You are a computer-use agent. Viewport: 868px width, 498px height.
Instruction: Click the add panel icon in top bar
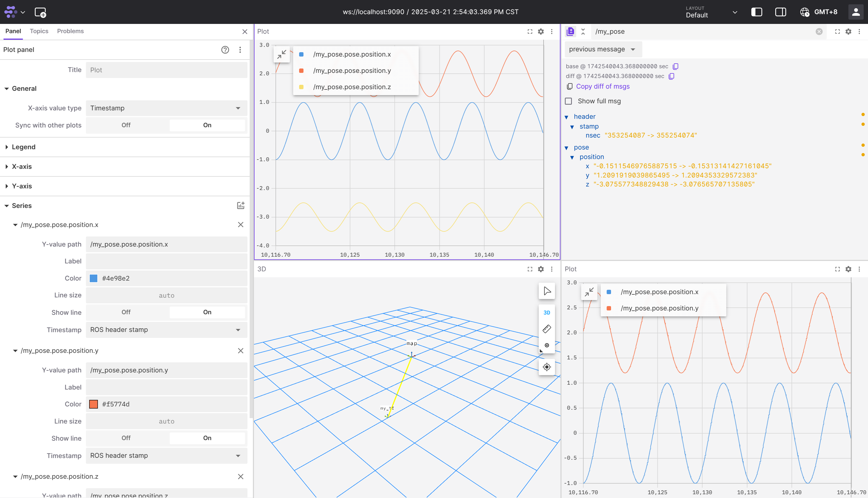tap(40, 12)
